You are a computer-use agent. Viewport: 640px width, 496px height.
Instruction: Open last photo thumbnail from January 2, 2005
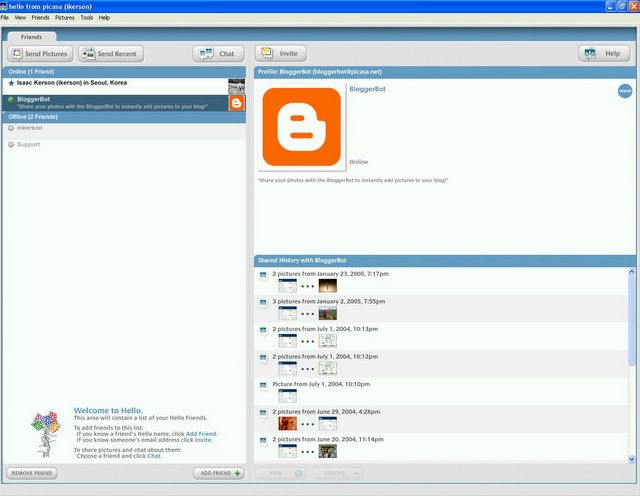[x=328, y=313]
